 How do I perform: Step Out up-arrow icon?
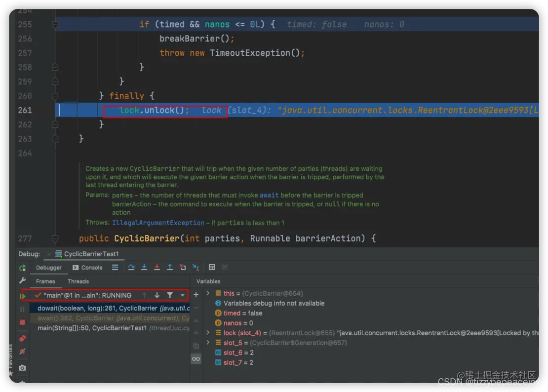[x=169, y=267]
